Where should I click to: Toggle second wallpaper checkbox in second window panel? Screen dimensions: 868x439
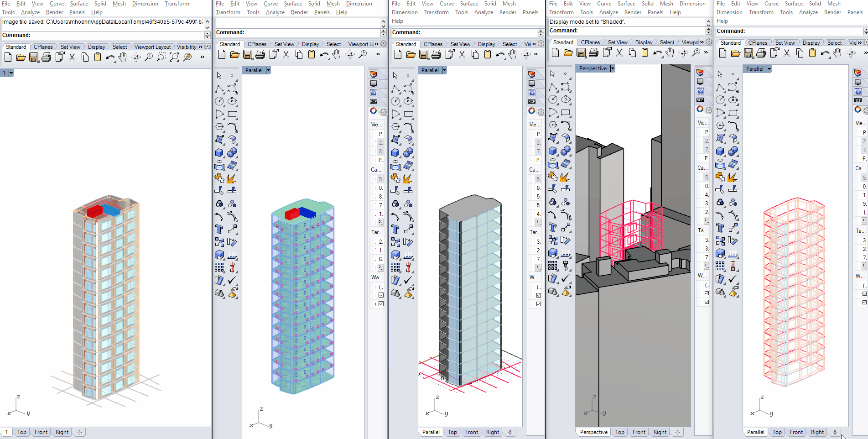click(x=381, y=303)
